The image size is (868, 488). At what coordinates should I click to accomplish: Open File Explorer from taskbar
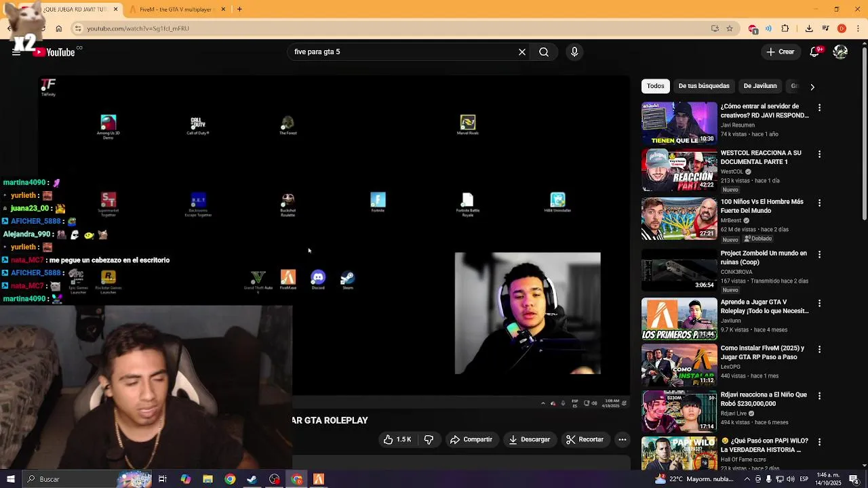(208, 479)
